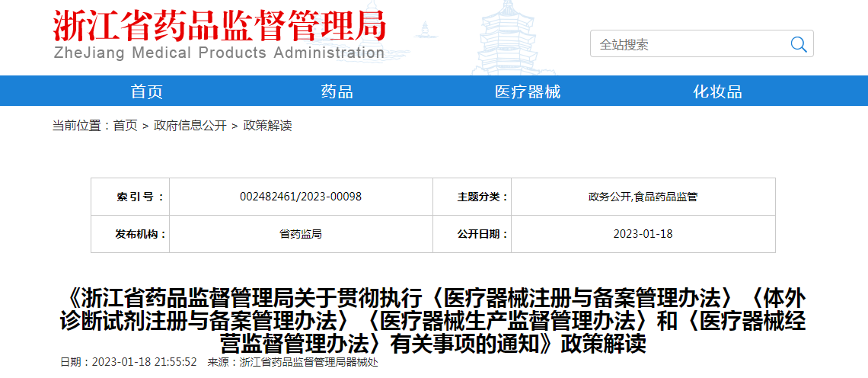868x378 pixels.
Task: Open the 药品 navigation tab
Action: [x=337, y=91]
